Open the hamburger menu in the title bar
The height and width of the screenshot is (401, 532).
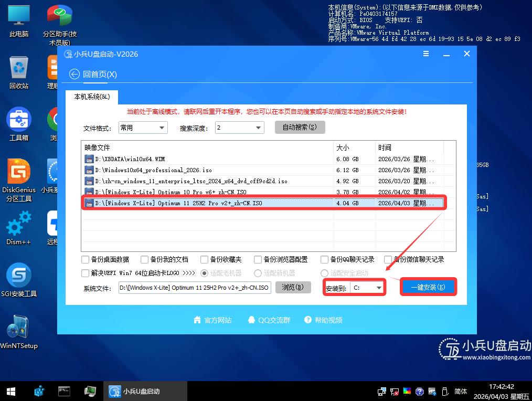click(426, 54)
